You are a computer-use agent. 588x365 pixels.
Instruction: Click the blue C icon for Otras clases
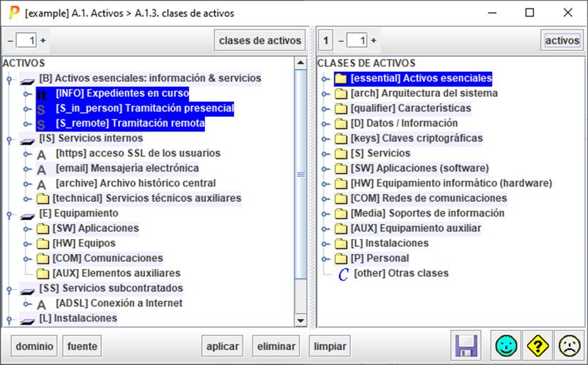click(343, 274)
